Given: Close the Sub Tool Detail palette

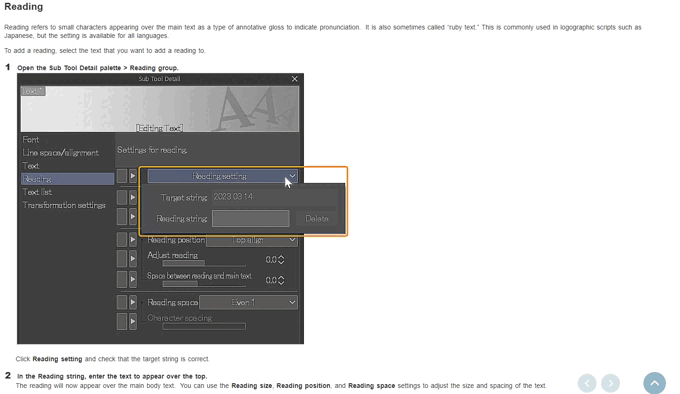Looking at the screenshot, I should [x=294, y=79].
